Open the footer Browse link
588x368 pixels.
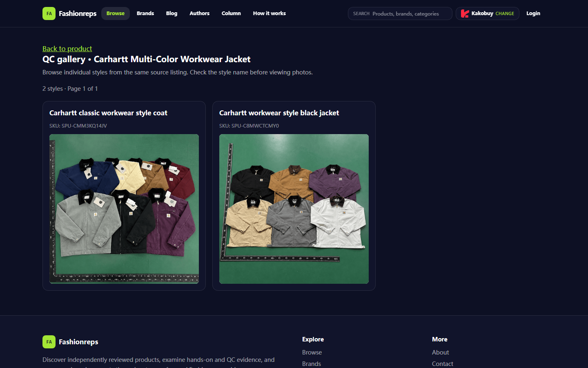(x=312, y=352)
